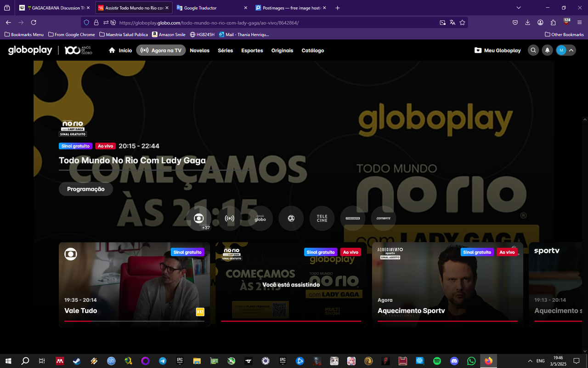Open the Aquecimento Sportv live card
This screenshot has width=588, height=368.
pyautogui.click(x=447, y=285)
